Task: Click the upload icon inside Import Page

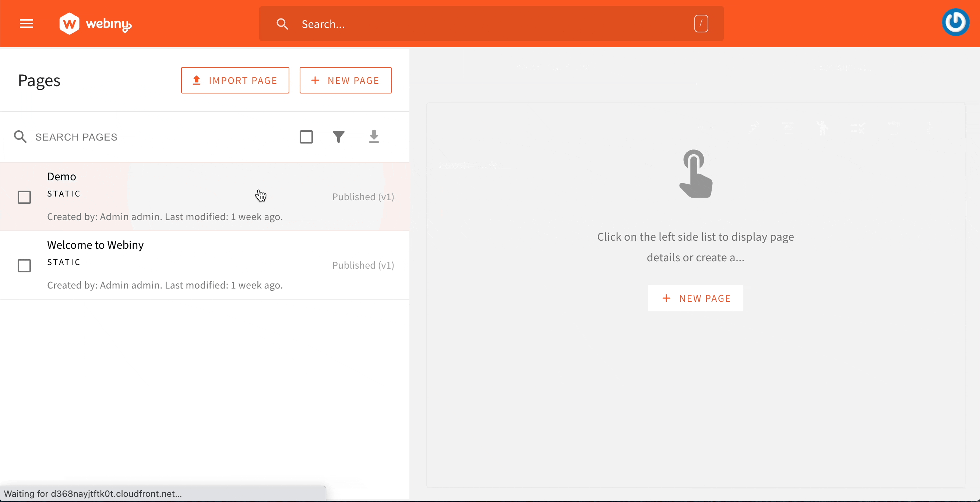Action: [196, 80]
